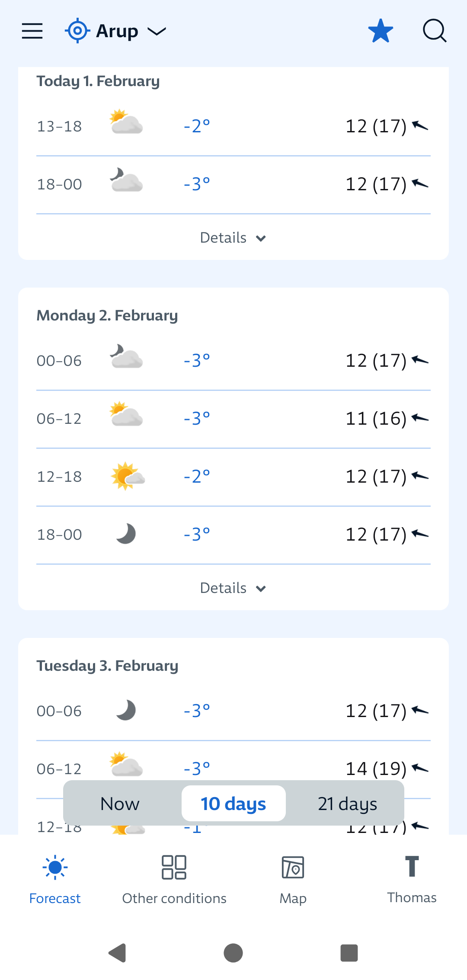The height and width of the screenshot is (980, 467).
Task: Switch to the Now view
Action: 120,804
